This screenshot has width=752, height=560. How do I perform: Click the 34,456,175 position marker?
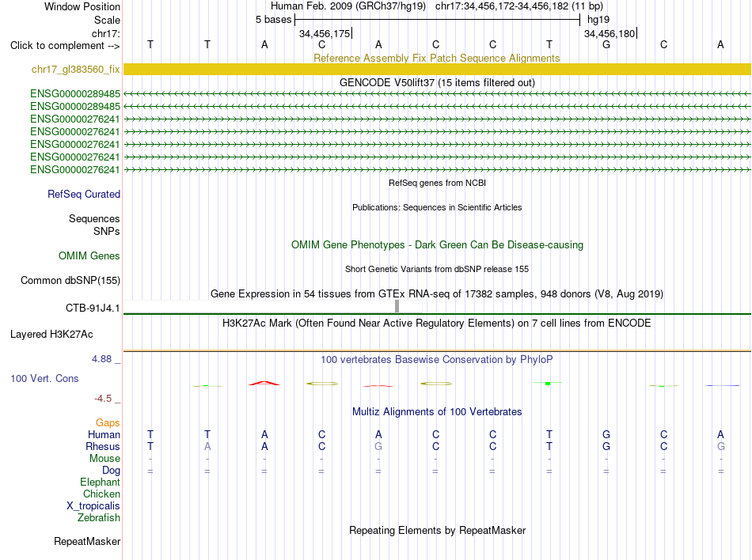click(325, 33)
